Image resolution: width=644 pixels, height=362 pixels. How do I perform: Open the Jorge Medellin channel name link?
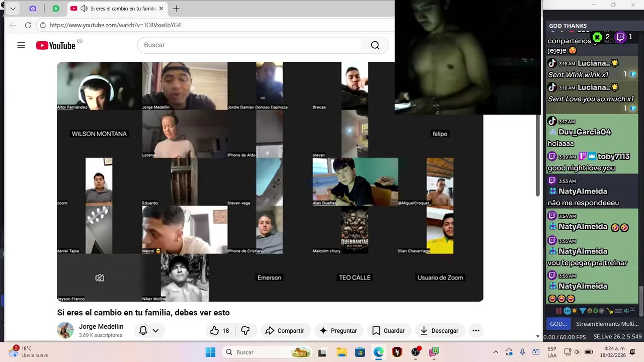101,326
